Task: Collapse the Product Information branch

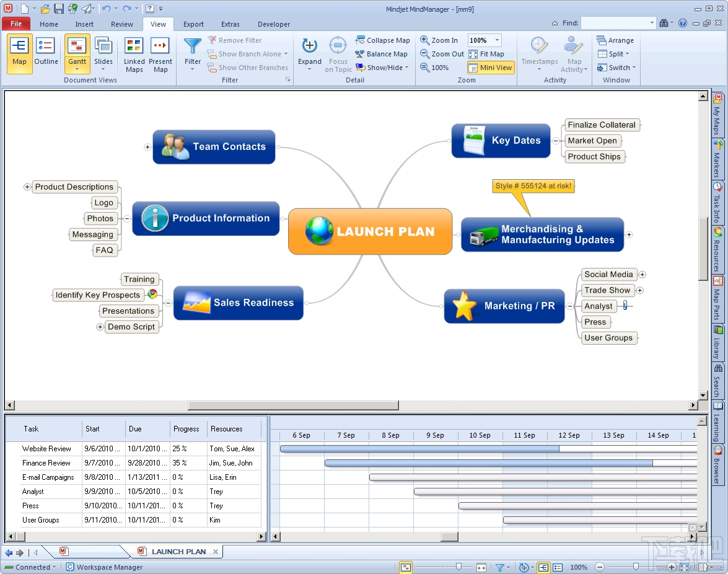Action: tap(128, 218)
